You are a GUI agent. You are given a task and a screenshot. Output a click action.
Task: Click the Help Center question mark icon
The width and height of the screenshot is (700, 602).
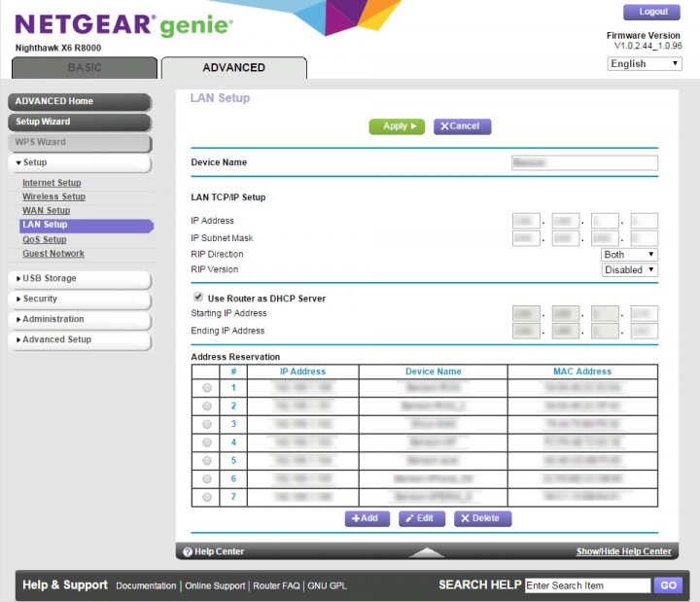pos(188,552)
